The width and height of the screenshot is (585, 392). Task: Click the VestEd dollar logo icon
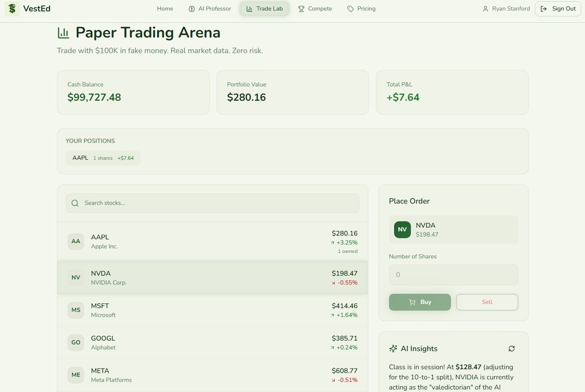point(12,9)
